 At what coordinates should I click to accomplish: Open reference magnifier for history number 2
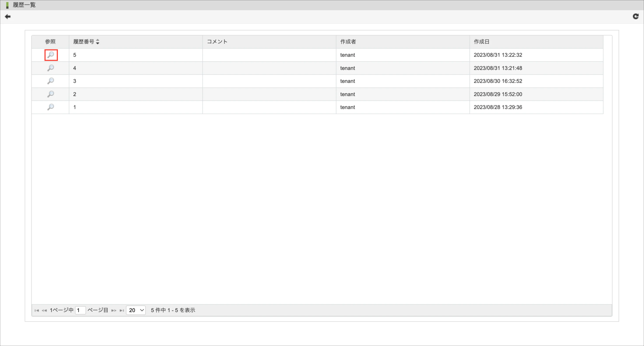point(51,94)
